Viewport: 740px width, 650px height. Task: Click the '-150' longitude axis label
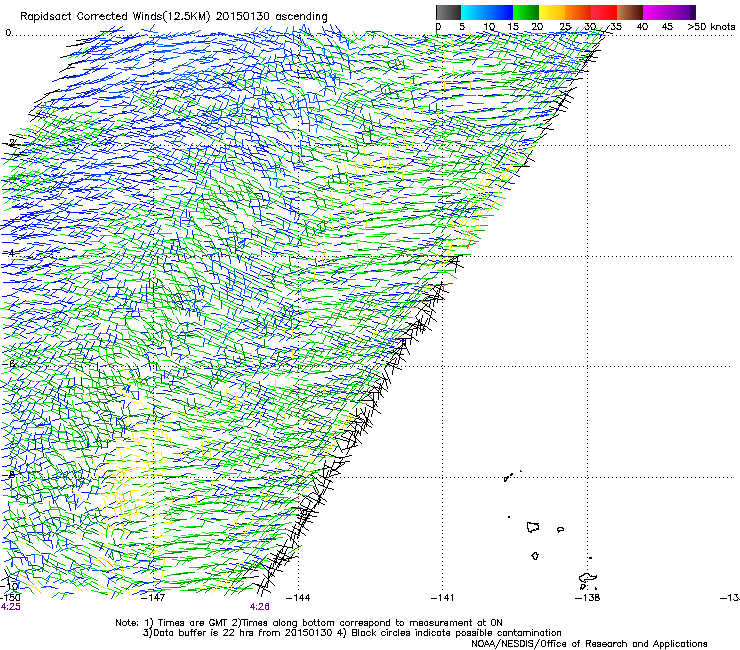[x=10, y=597]
